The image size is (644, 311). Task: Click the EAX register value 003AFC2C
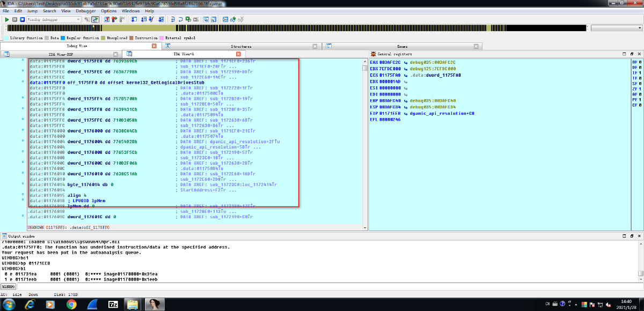[x=391, y=62]
